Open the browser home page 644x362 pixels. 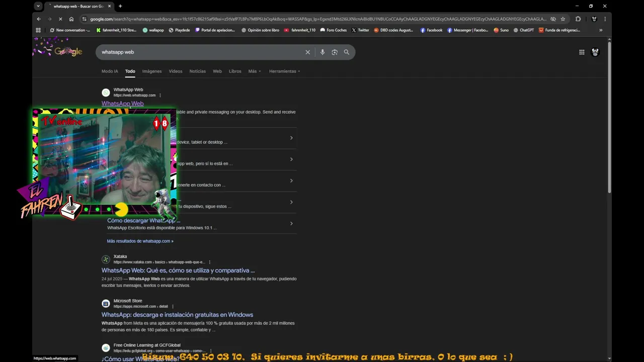click(71, 19)
